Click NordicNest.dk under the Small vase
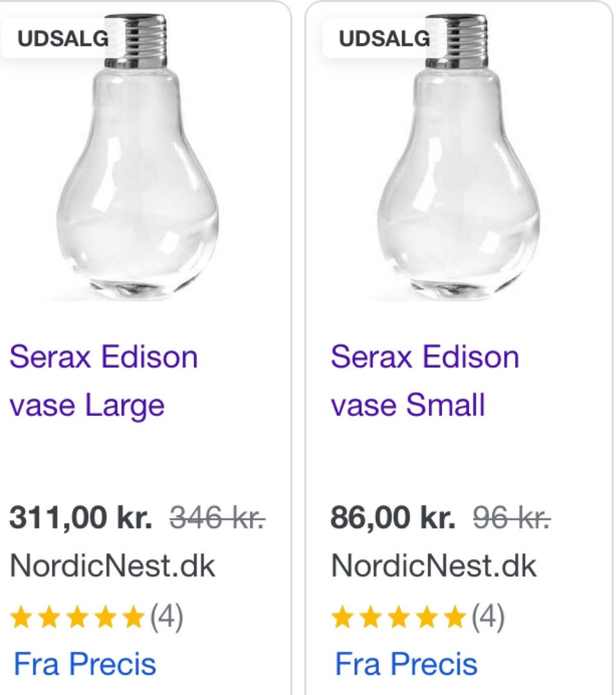 click(x=434, y=567)
